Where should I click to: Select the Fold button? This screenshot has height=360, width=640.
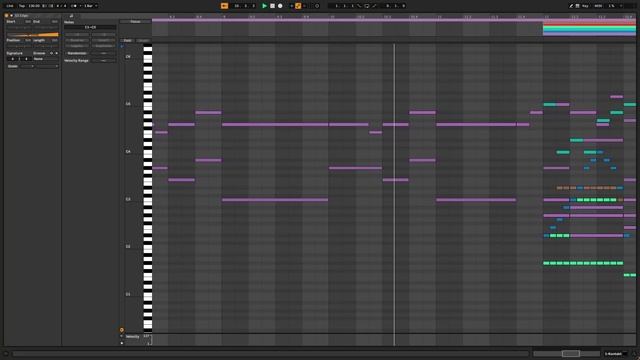[127, 40]
